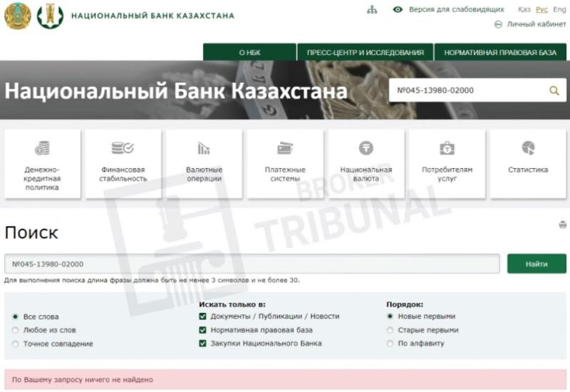Click the National Bank green logo emblem

pos(50,16)
